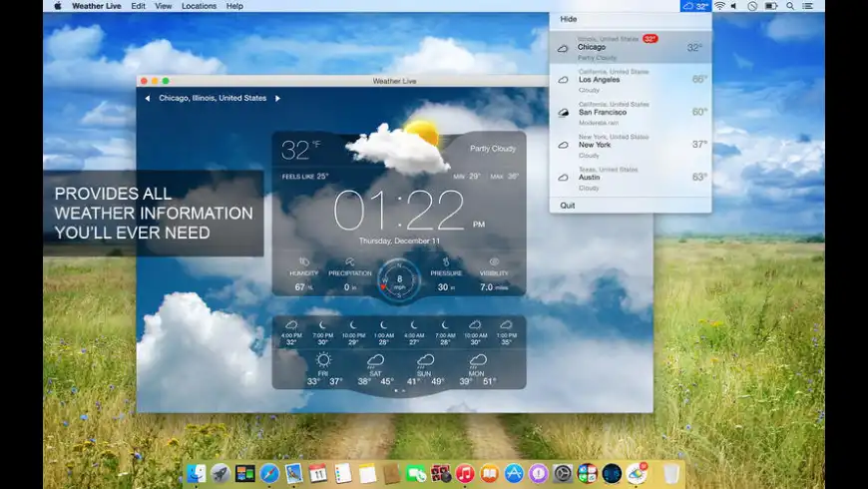
Task: Open the Edit menu in menu bar
Action: coord(138,6)
